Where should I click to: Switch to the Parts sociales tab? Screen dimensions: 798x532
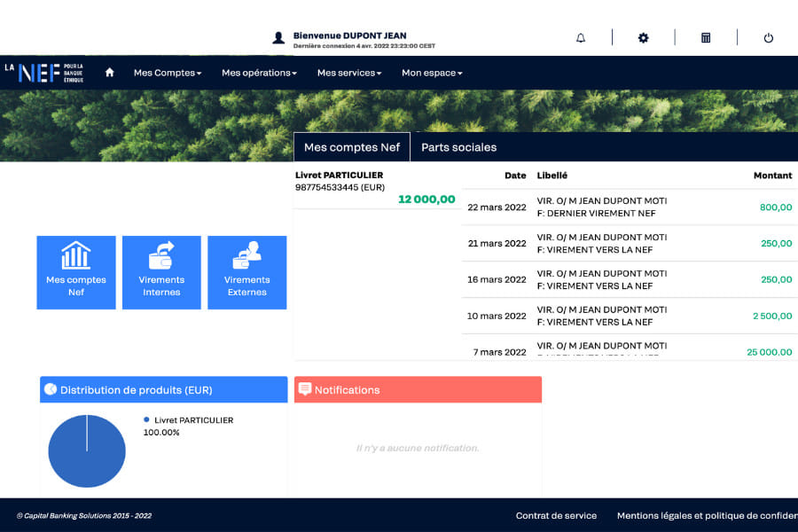[459, 147]
